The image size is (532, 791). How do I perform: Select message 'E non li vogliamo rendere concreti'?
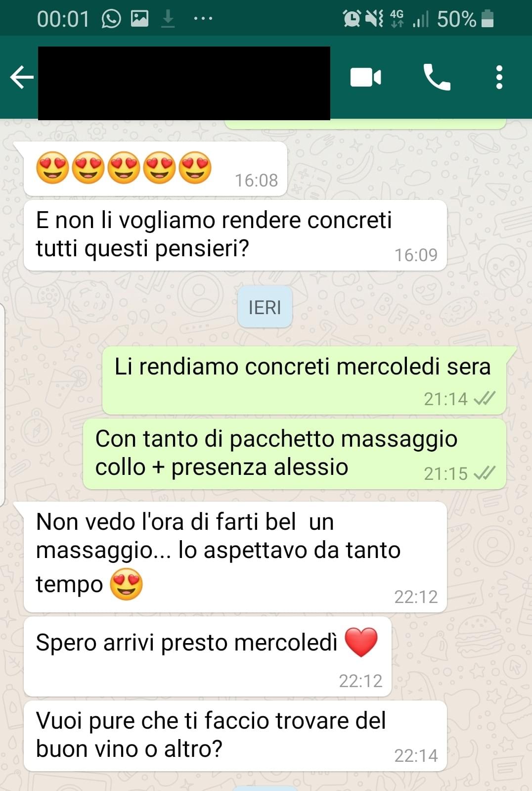[x=235, y=235]
